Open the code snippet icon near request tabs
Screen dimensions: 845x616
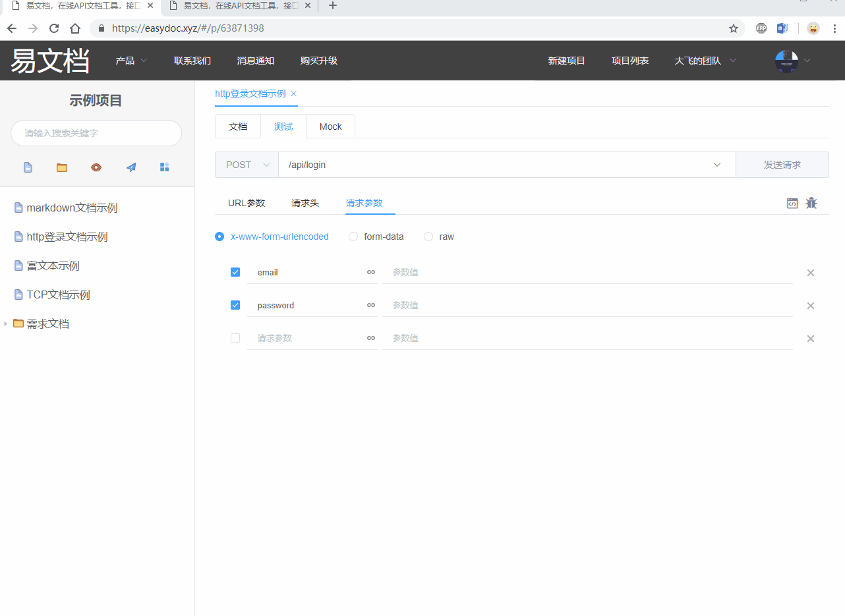pos(792,204)
